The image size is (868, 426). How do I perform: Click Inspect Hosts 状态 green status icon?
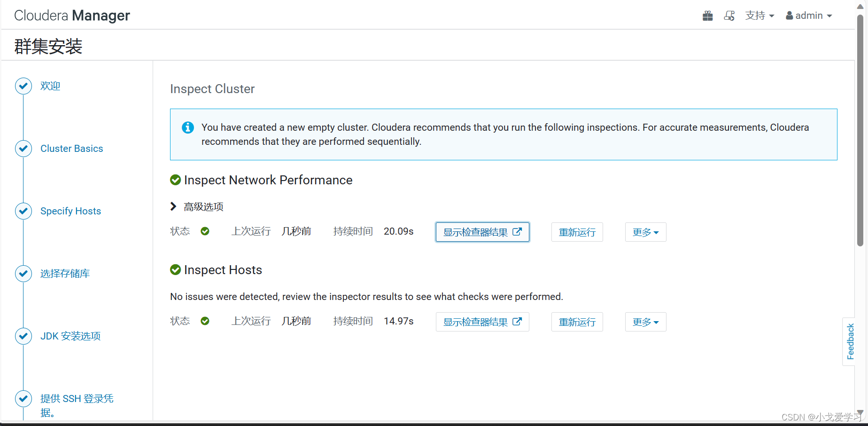pos(205,321)
